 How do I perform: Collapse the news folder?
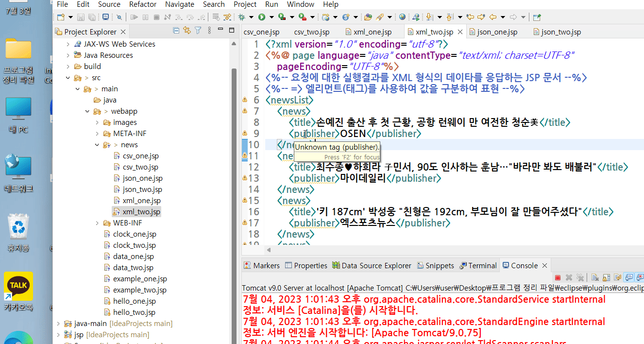(x=97, y=145)
